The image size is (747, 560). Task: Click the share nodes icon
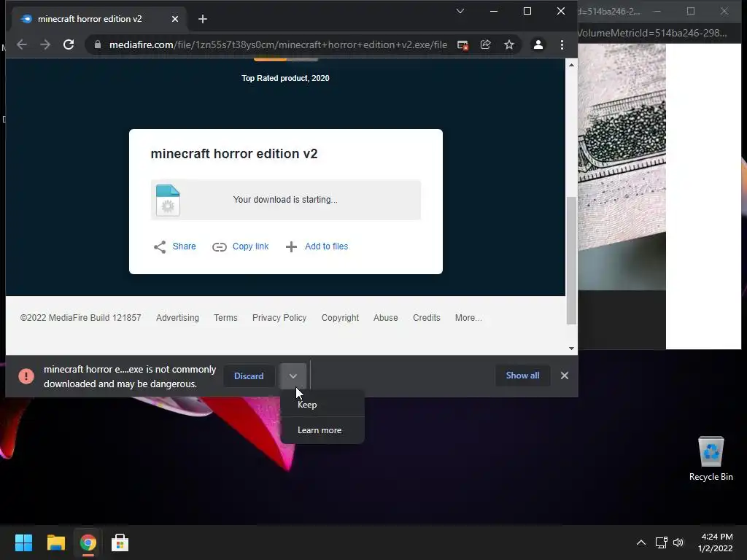[x=160, y=246]
